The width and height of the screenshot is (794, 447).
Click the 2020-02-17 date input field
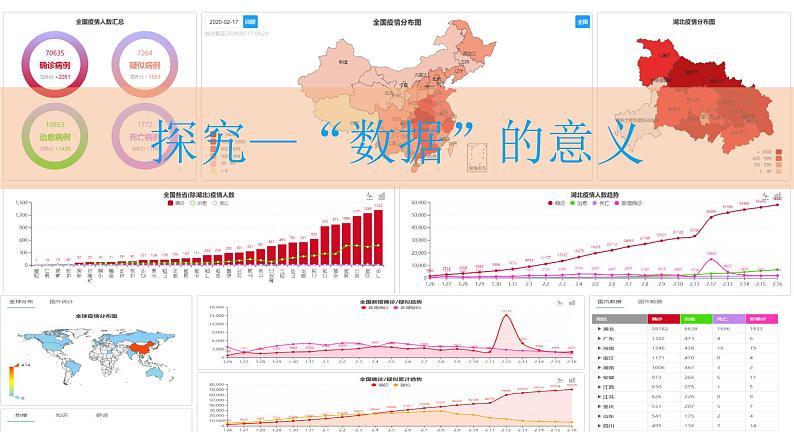(x=223, y=20)
